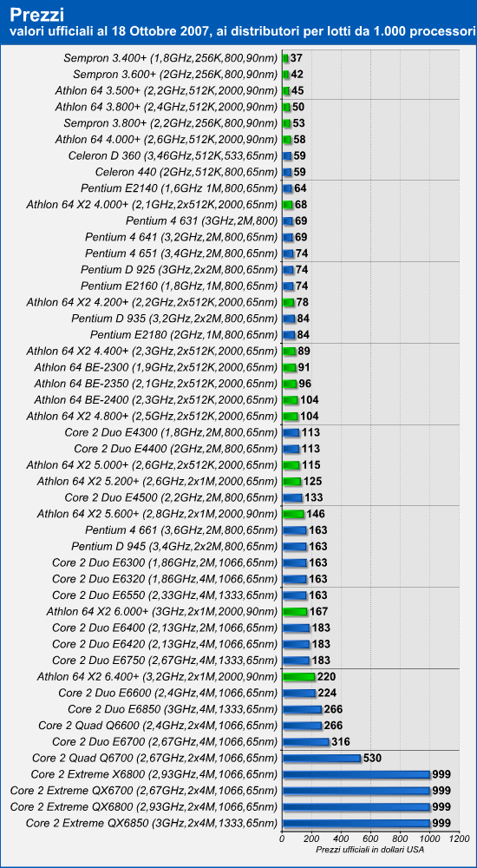Click the Core 2 Duo E6300 label

point(165,563)
